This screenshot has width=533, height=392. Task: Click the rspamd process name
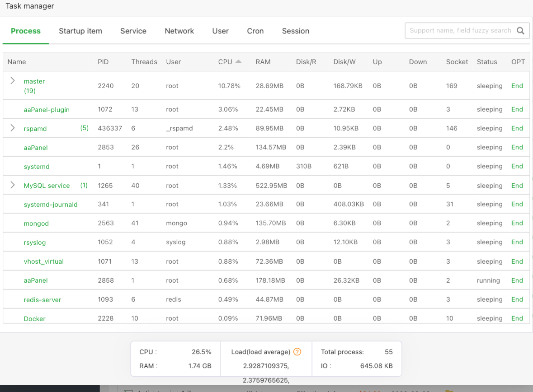pos(35,129)
